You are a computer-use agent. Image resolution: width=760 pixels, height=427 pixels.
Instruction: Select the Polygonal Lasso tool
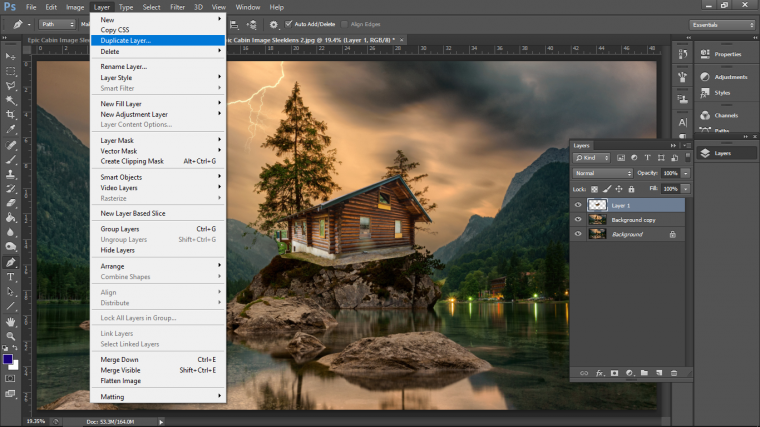pos(10,86)
